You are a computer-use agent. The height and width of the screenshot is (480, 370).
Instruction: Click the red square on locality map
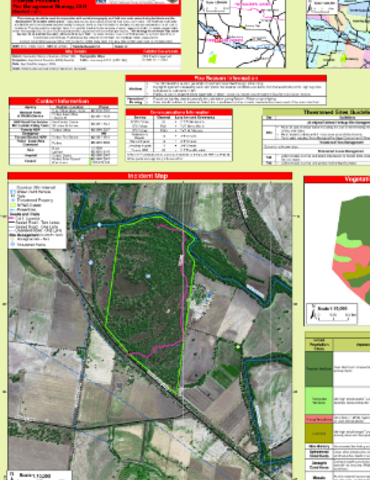click(217, 39)
